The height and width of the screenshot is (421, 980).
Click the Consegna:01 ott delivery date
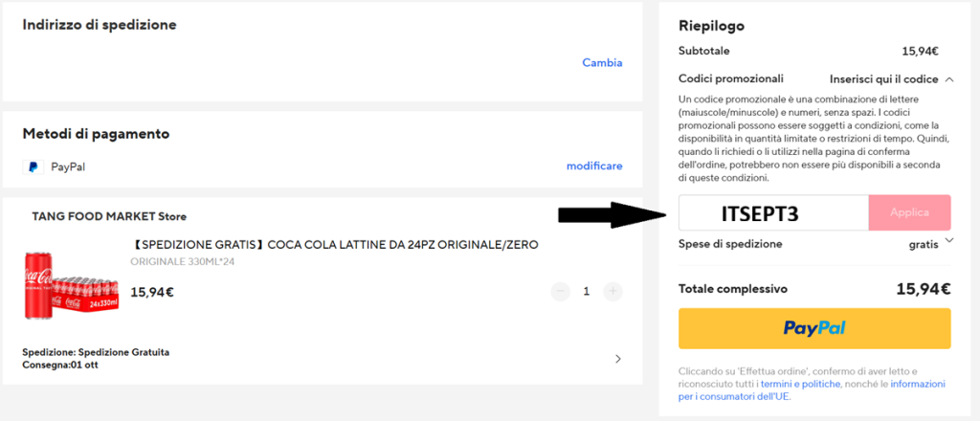(x=60, y=365)
